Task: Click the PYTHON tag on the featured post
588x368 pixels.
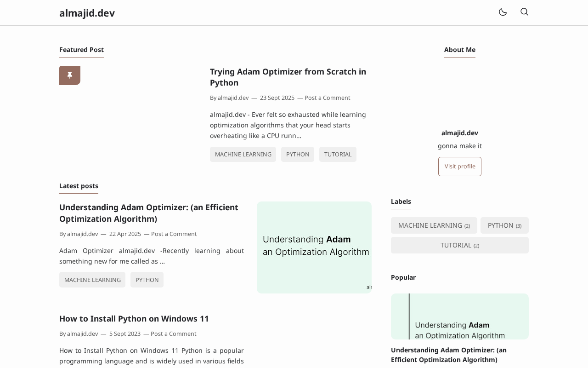Action: point(298,155)
